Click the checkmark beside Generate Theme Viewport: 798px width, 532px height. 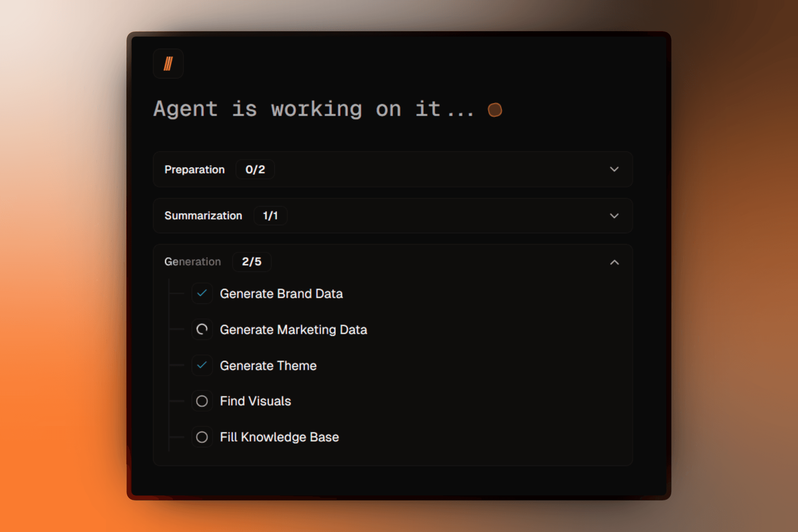click(x=202, y=366)
